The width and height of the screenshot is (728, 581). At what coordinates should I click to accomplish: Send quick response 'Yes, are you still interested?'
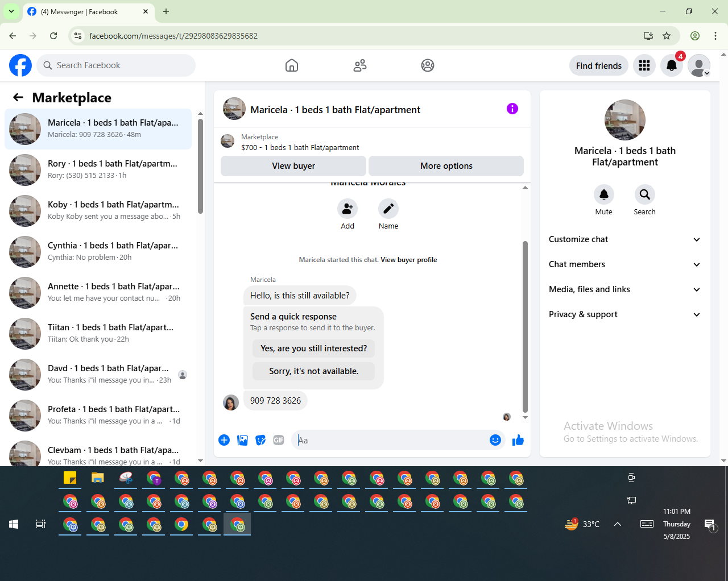[x=314, y=348]
